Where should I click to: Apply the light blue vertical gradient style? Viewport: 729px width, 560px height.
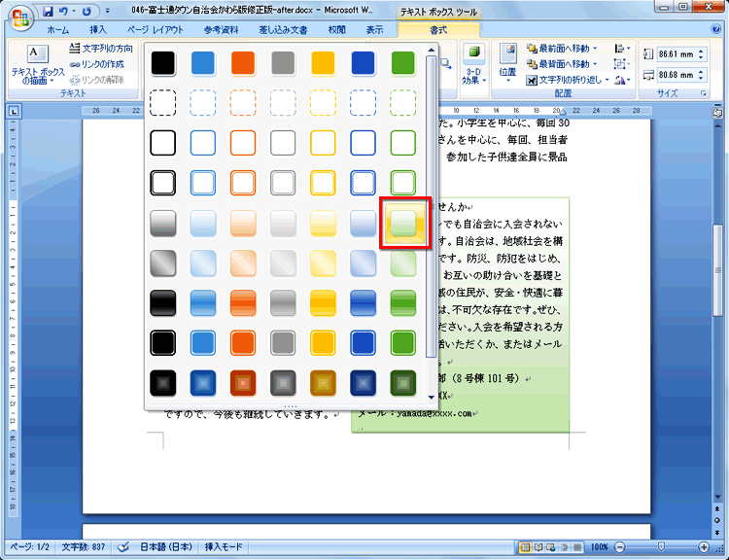click(203, 223)
